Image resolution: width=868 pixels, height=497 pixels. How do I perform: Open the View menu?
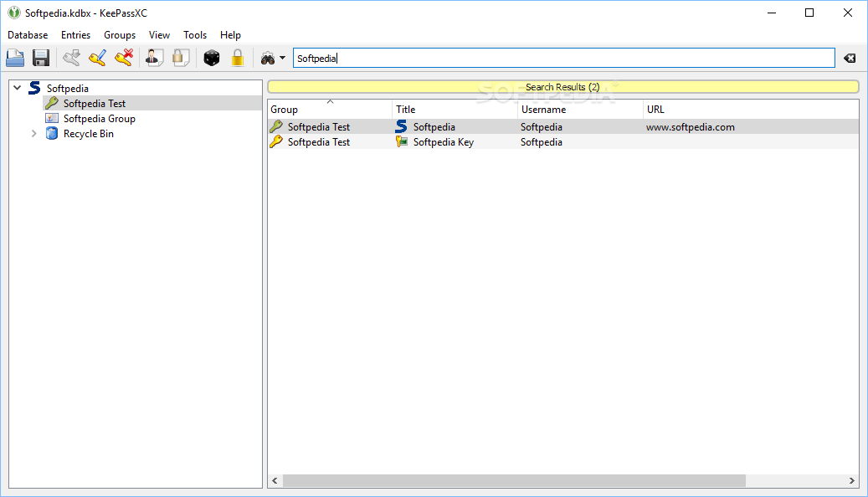pyautogui.click(x=159, y=35)
